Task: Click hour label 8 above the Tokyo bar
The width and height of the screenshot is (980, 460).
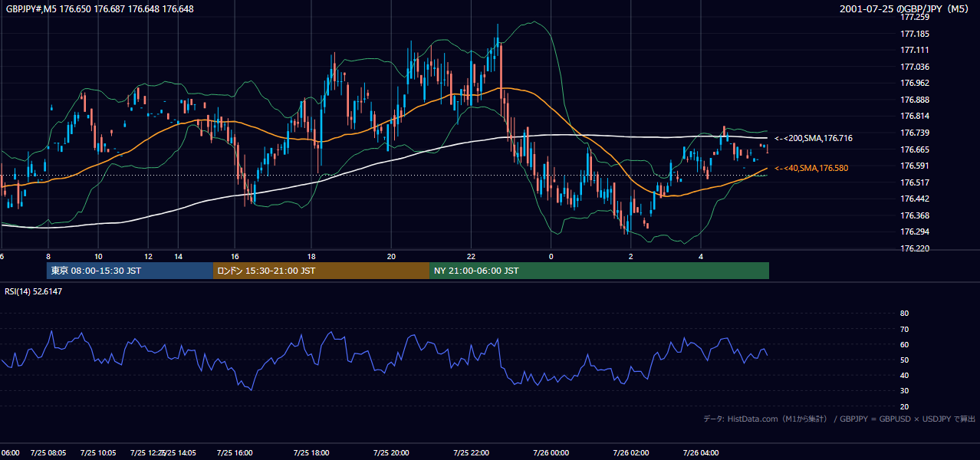Action: 48,256
